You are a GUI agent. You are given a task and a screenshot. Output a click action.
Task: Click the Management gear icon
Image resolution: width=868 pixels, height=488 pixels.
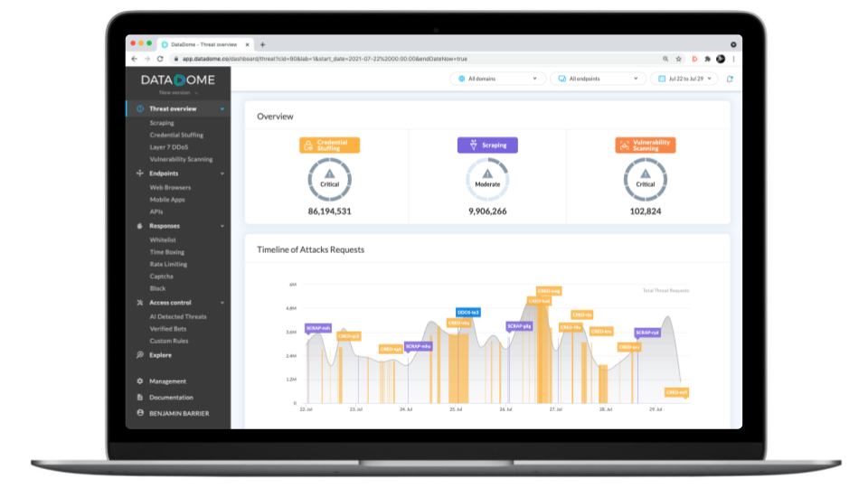click(139, 381)
